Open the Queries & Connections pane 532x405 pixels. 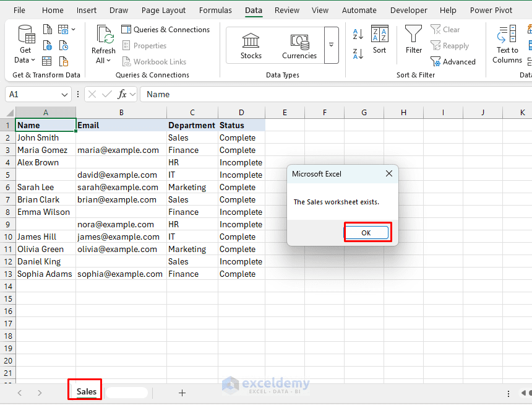point(166,30)
